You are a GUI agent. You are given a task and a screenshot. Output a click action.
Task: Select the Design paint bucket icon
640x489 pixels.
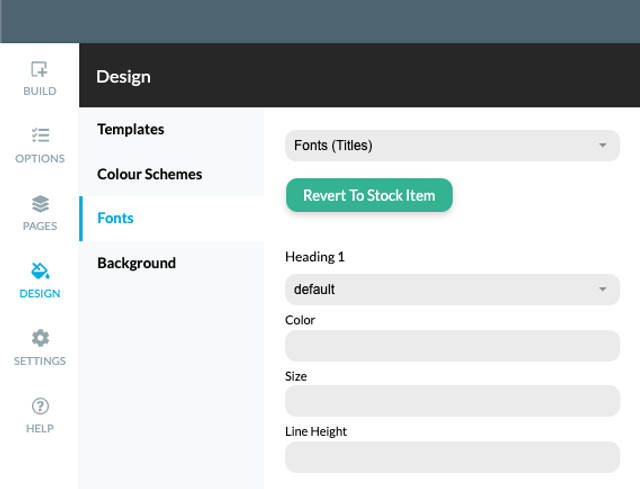pos(40,271)
